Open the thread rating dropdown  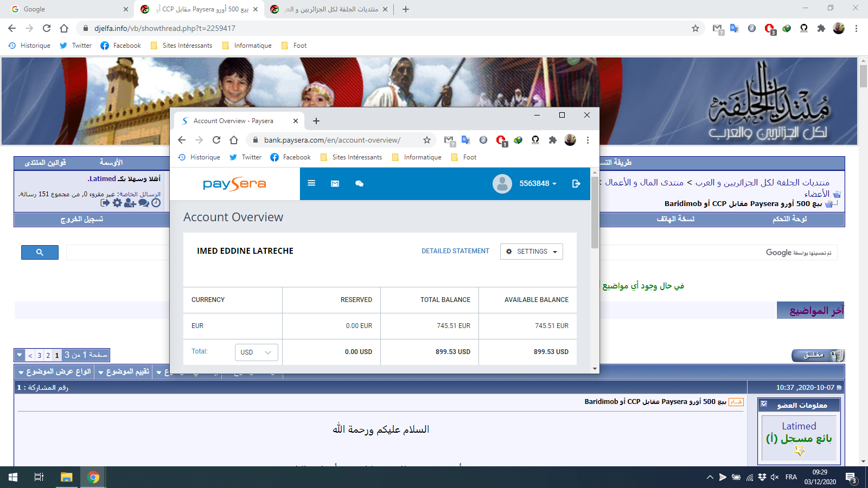click(124, 372)
